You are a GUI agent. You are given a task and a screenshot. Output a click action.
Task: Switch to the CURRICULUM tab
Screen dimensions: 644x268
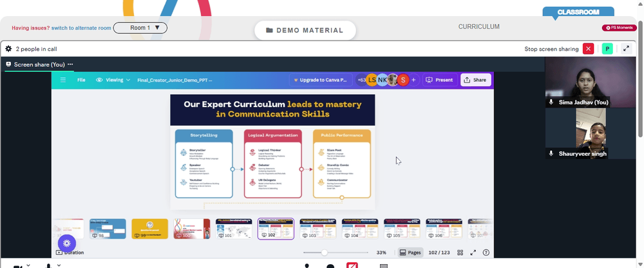[479, 26]
